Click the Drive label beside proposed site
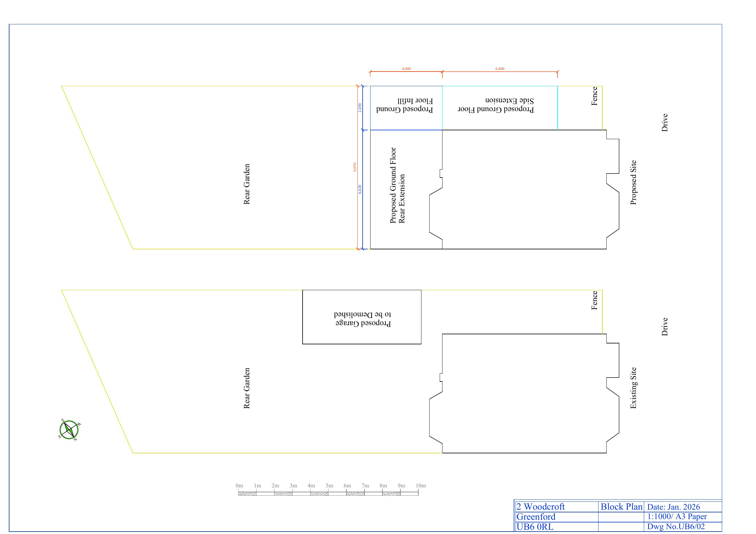This screenshot has height=534, width=756. [665, 123]
